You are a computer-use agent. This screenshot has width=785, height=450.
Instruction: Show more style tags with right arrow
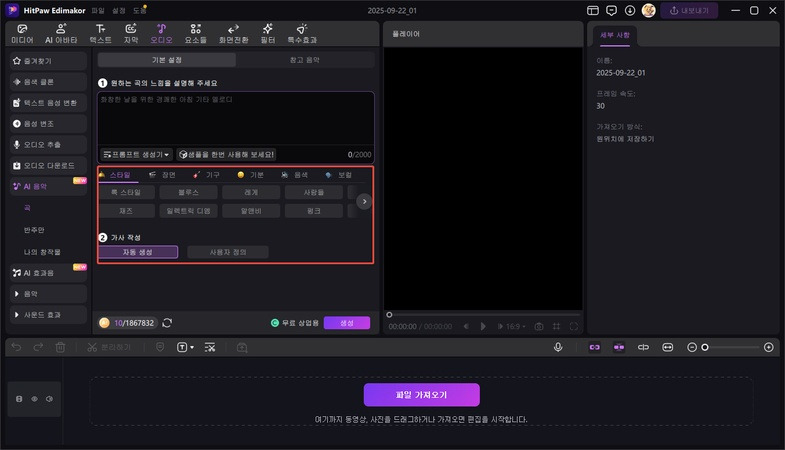point(364,201)
